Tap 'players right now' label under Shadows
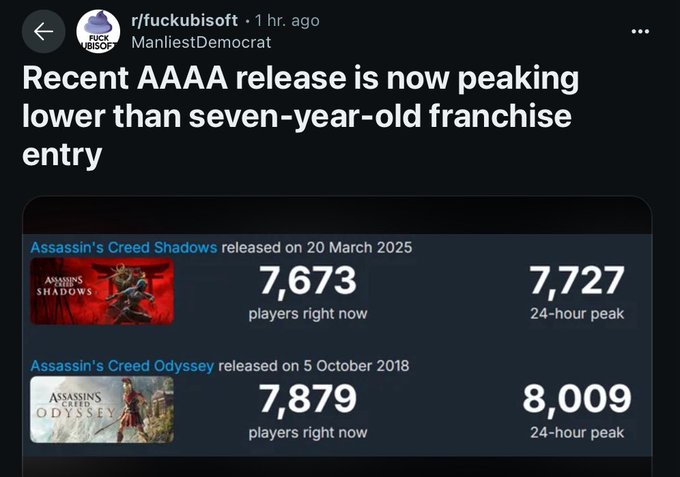680x477 pixels. (x=308, y=314)
